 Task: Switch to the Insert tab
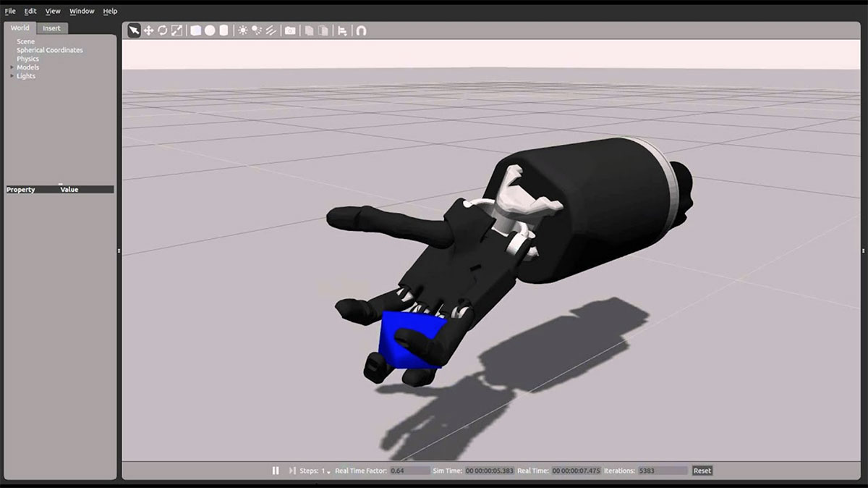[52, 28]
